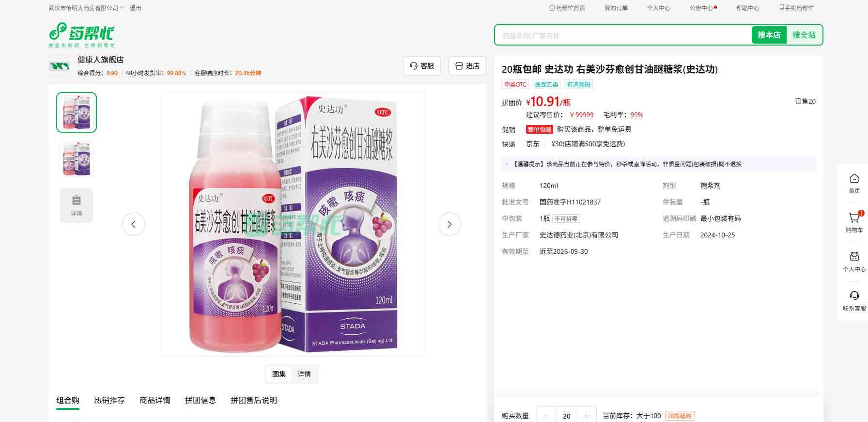Show next product image with right arrow

pos(449,224)
